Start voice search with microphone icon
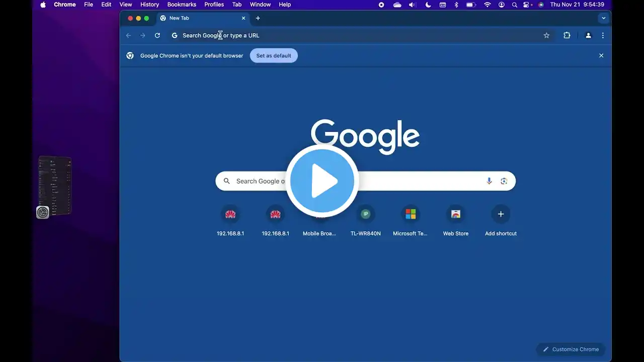Image resolution: width=644 pixels, height=362 pixels. coord(489,181)
